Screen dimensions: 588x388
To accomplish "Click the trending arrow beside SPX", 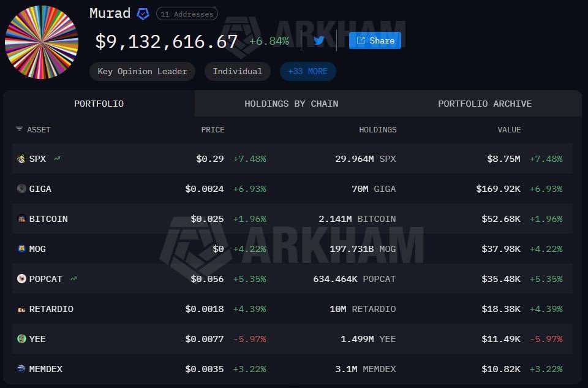I will 57,158.
